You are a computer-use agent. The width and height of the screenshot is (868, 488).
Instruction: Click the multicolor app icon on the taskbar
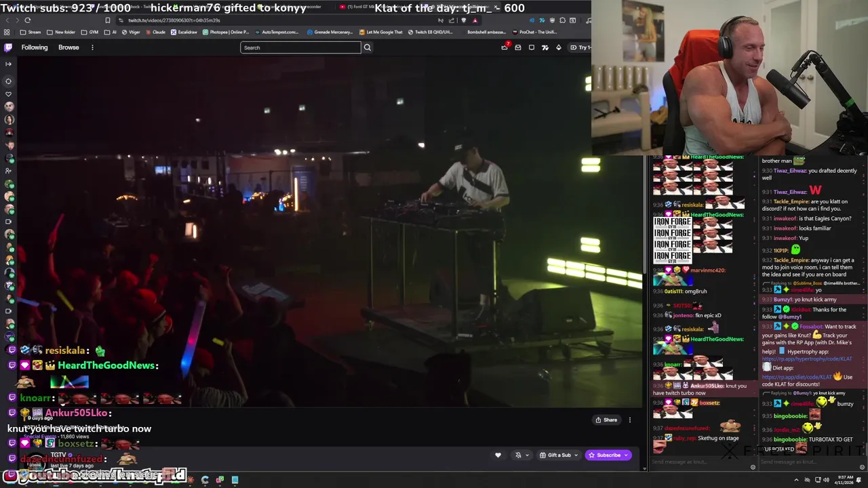click(x=220, y=480)
